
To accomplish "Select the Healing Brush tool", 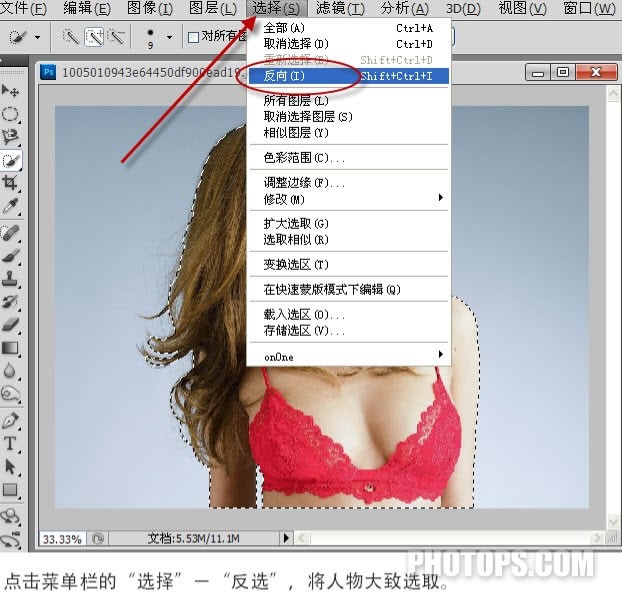I will [x=10, y=233].
